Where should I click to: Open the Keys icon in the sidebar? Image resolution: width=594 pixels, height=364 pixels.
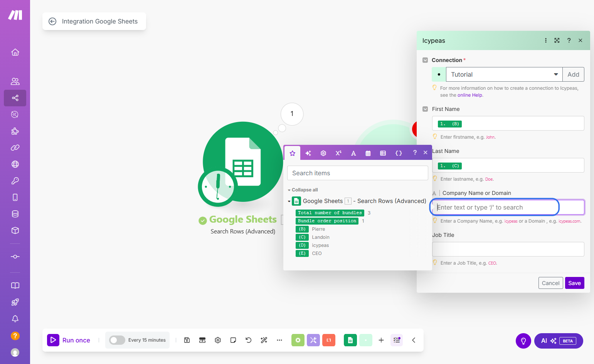(x=15, y=181)
